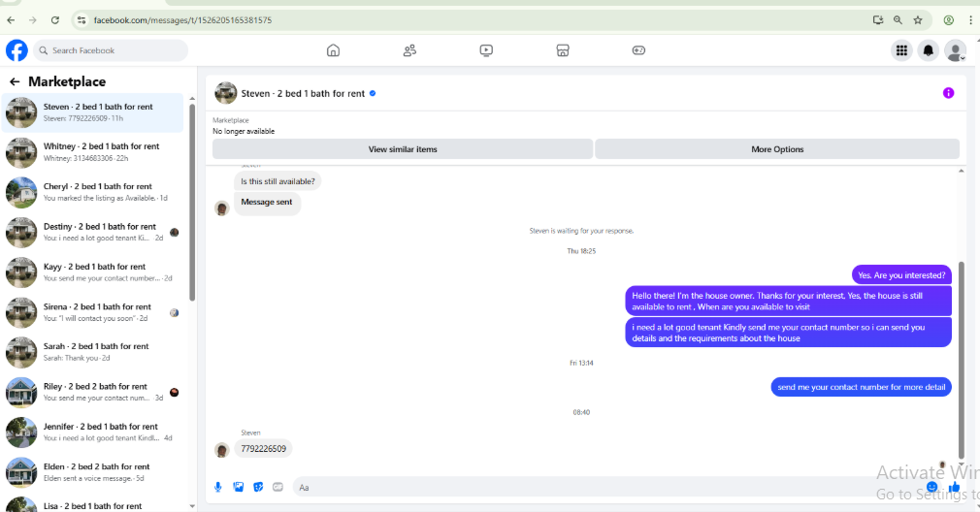Click the conversation list scroll-down arrow
This screenshot has width=980, height=512.
192,506
